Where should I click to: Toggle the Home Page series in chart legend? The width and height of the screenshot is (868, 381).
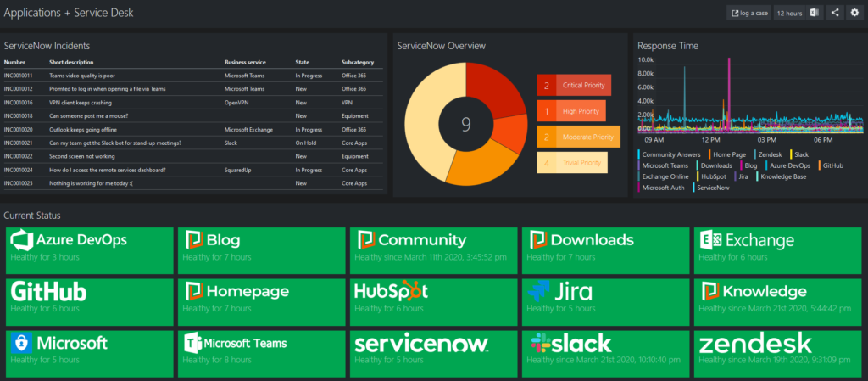click(x=726, y=154)
